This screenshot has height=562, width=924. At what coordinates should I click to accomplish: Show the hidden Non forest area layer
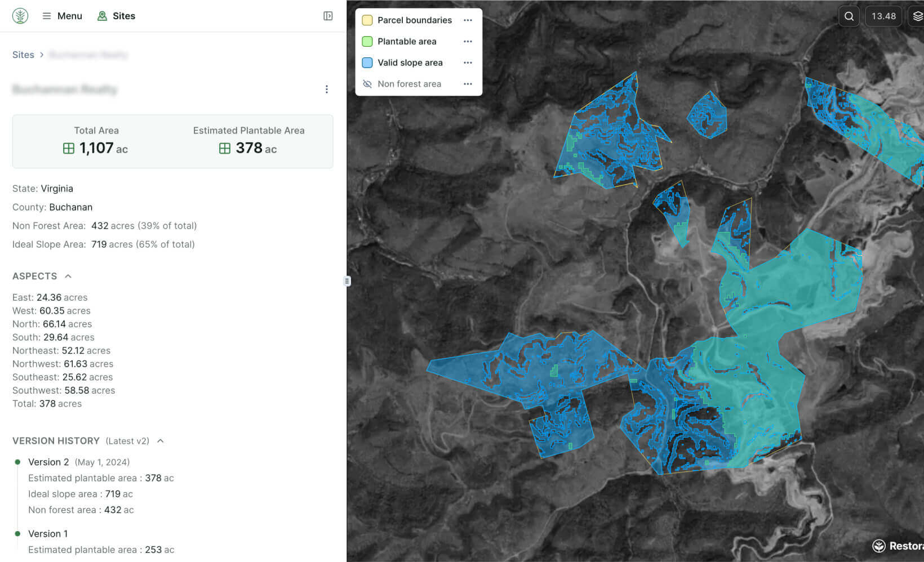point(367,84)
